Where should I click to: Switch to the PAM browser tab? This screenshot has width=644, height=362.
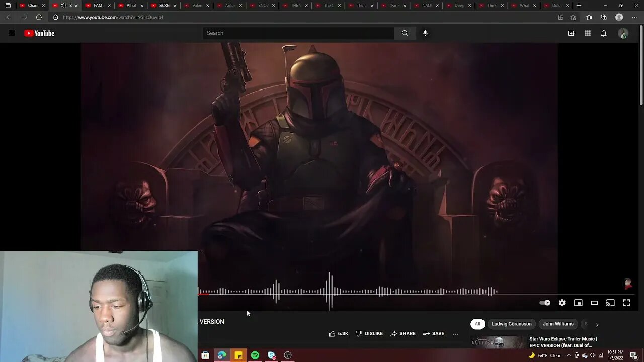tap(98, 6)
